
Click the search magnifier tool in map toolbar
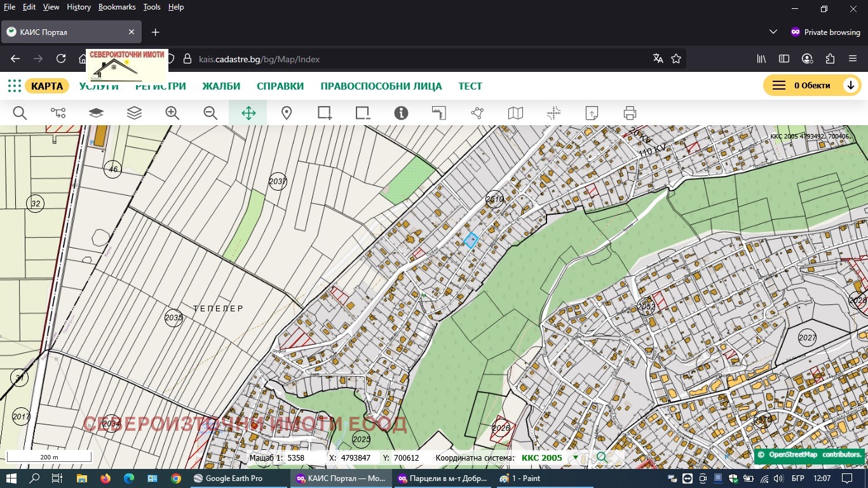pyautogui.click(x=20, y=113)
